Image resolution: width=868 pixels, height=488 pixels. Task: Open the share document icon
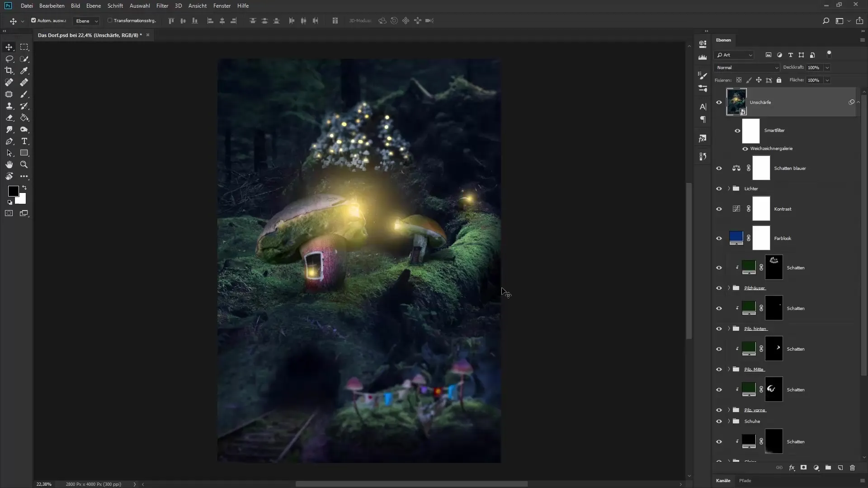pyautogui.click(x=859, y=21)
